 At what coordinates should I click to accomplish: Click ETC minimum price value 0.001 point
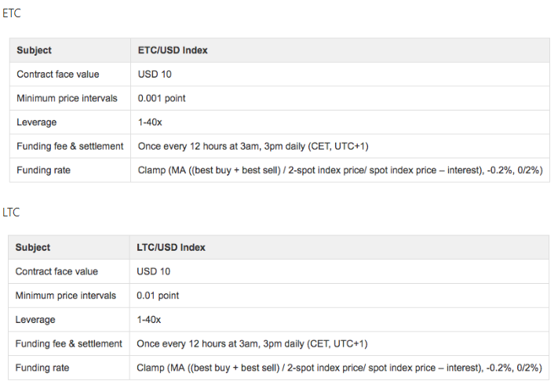coord(162,98)
